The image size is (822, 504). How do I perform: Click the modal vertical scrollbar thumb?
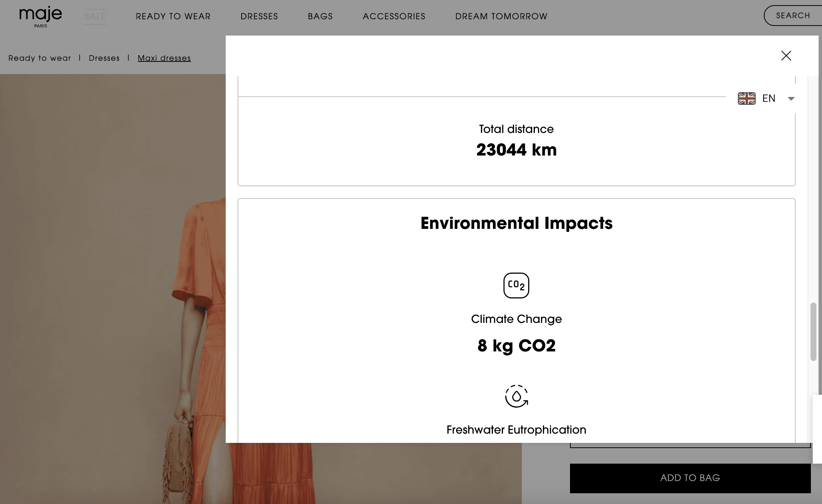[x=813, y=331]
